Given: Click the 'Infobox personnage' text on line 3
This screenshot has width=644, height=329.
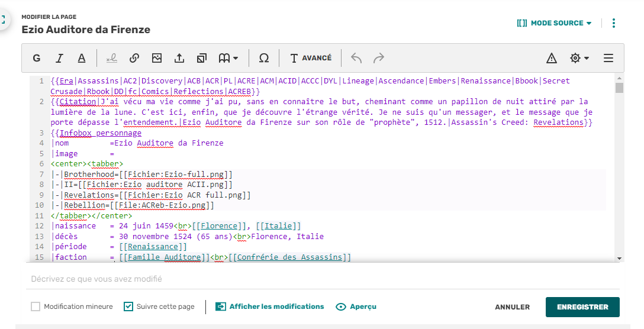Looking at the screenshot, I should [x=101, y=133].
